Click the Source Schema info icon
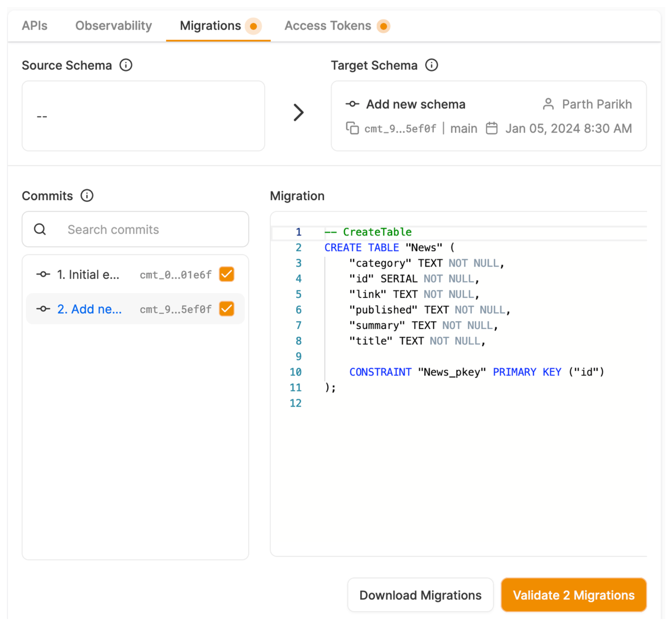 point(126,65)
